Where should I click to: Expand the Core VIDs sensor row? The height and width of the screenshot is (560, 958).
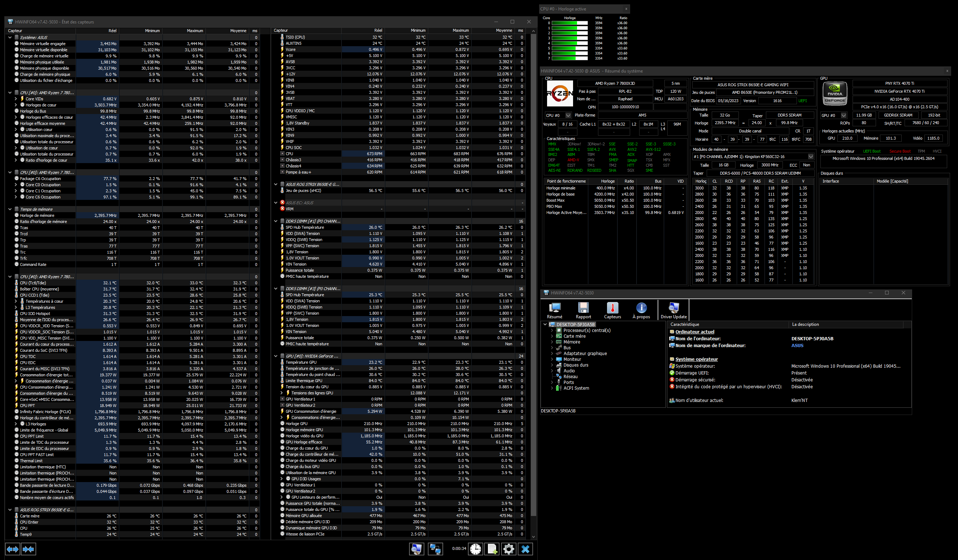tap(16, 99)
